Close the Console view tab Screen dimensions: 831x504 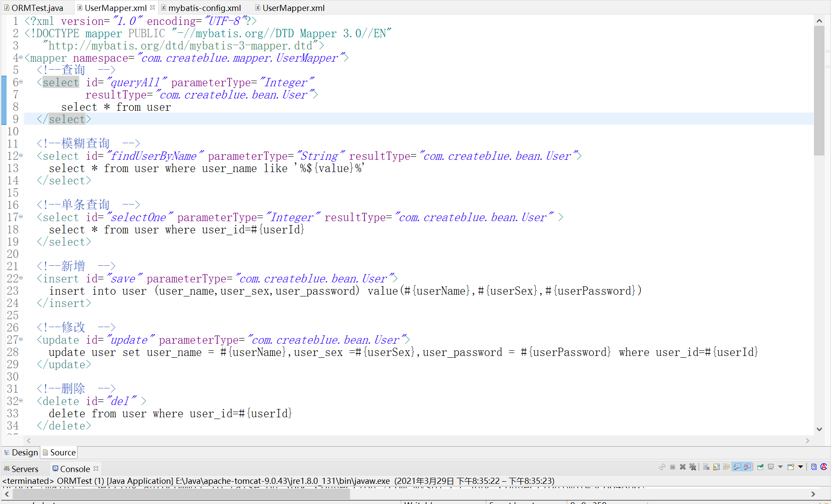pyautogui.click(x=96, y=469)
